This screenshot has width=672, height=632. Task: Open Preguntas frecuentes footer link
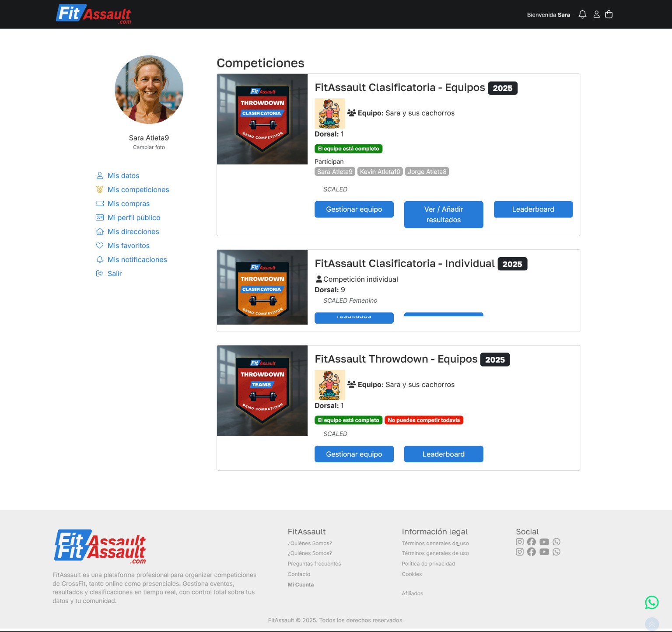(x=314, y=564)
